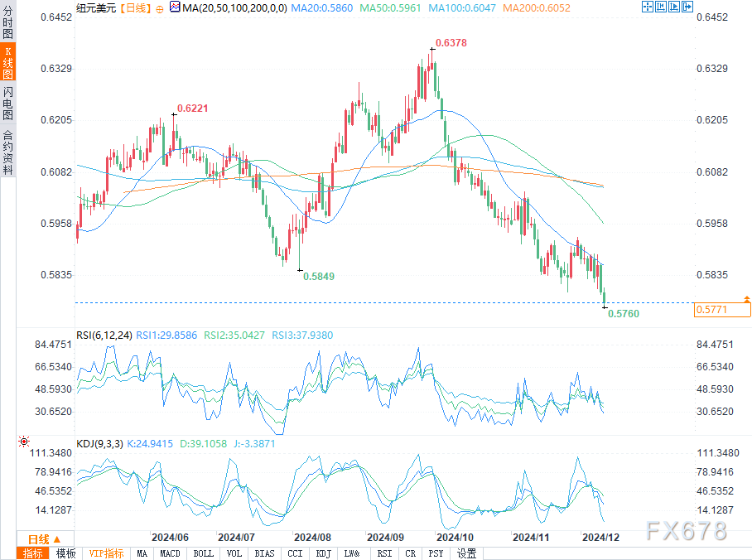Click the jump-to-start chart icon
752x560 pixels.
pyautogui.click(x=660, y=7)
